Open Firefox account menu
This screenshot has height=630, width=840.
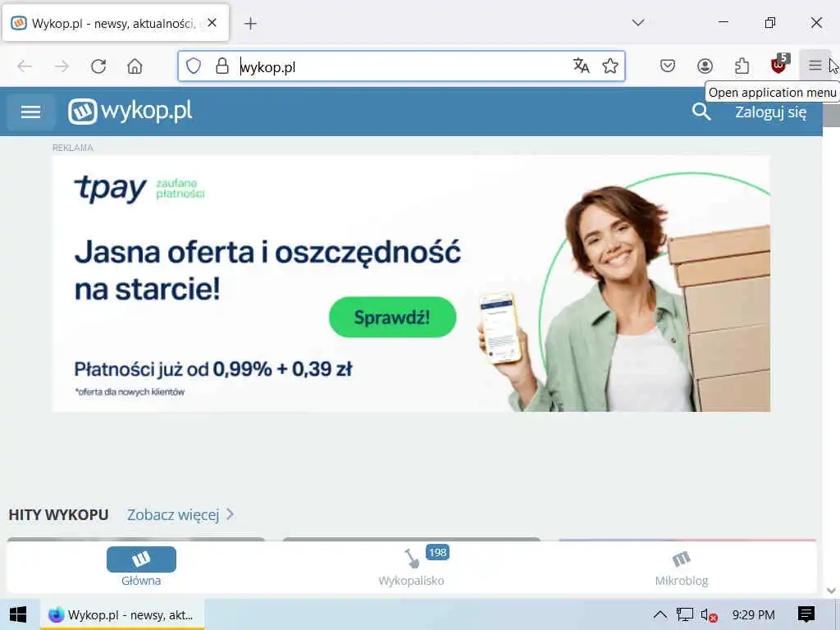pyautogui.click(x=705, y=66)
